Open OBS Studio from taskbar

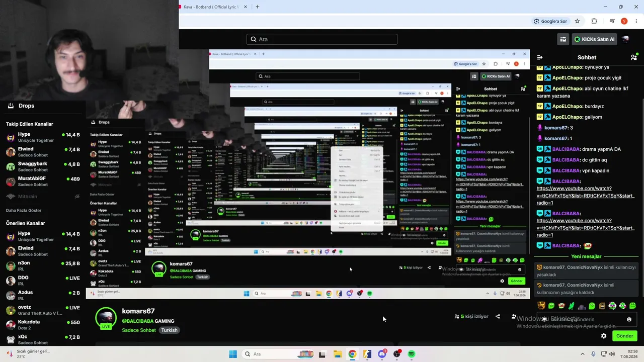click(x=397, y=354)
